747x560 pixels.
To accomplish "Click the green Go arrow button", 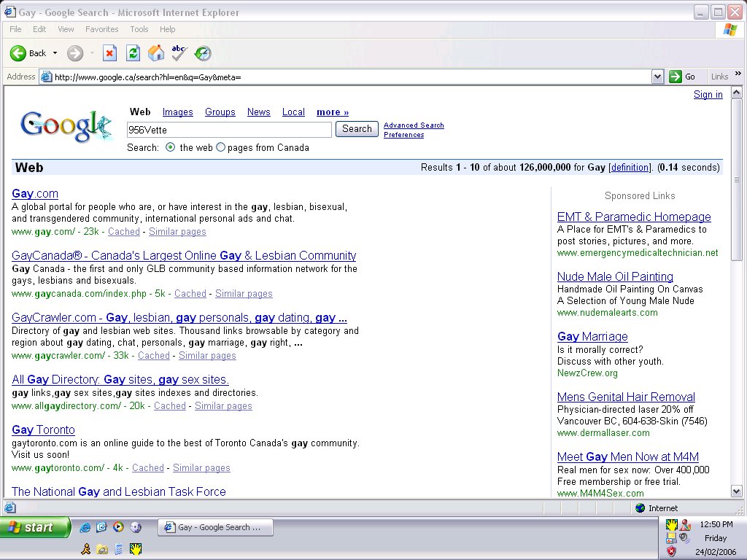I will pos(675,77).
